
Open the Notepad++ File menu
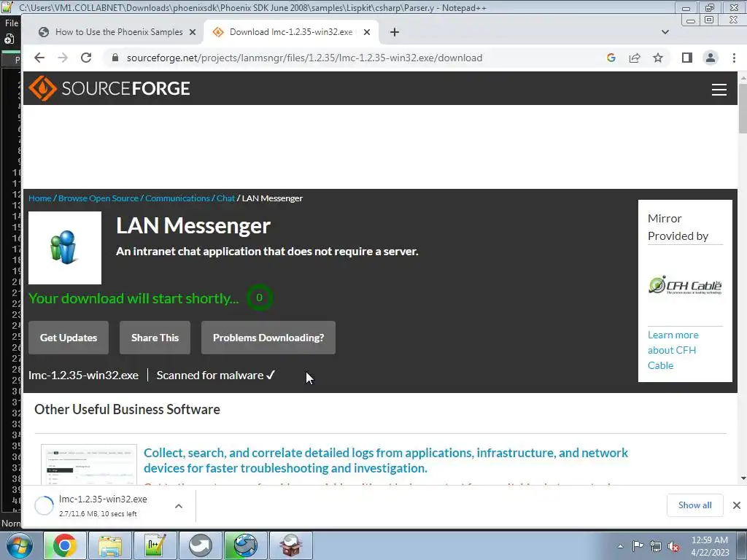[x=12, y=23]
